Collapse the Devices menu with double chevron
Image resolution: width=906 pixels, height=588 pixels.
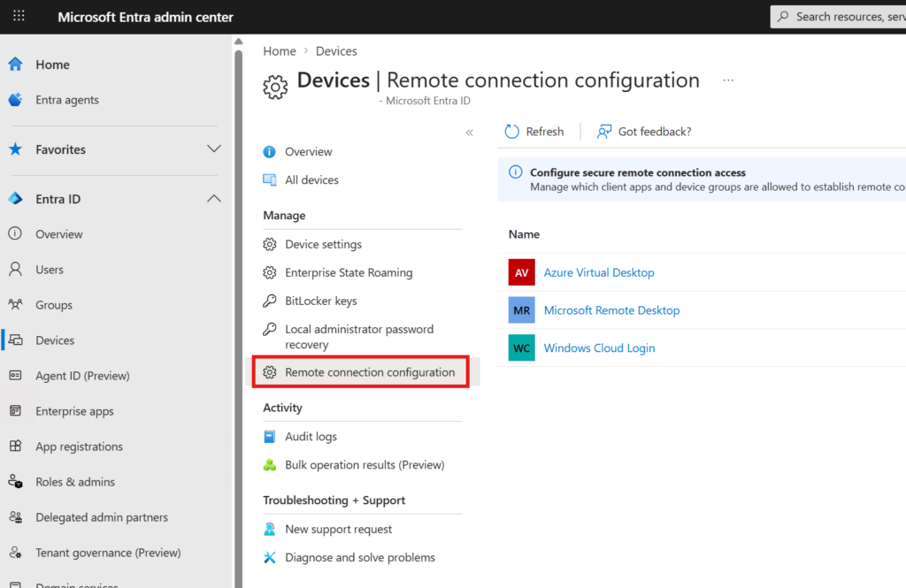pos(469,133)
